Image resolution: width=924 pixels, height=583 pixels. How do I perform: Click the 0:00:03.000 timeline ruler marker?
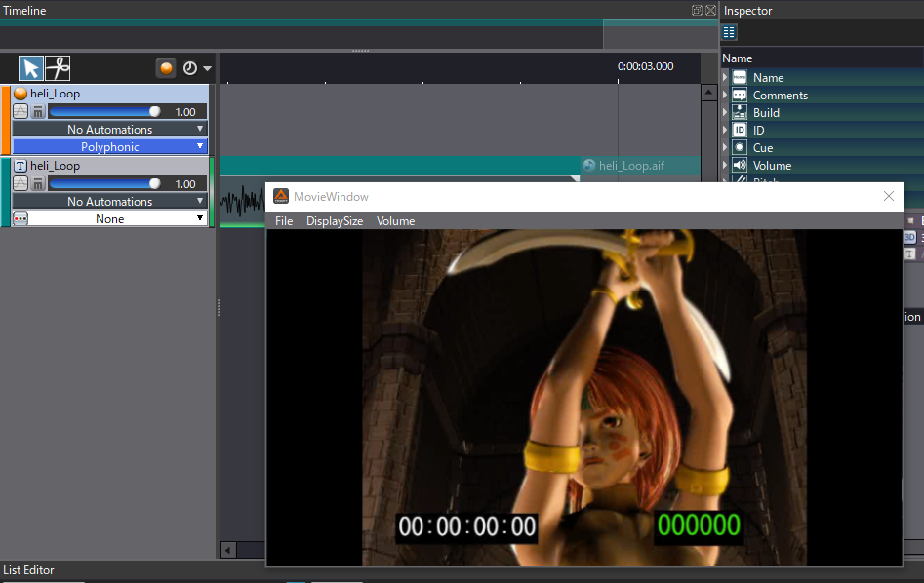645,66
